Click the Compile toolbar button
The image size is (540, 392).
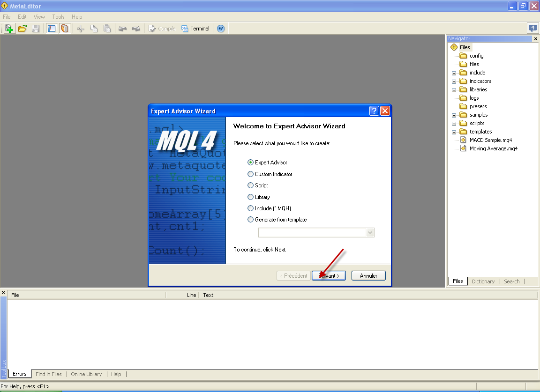pos(162,29)
